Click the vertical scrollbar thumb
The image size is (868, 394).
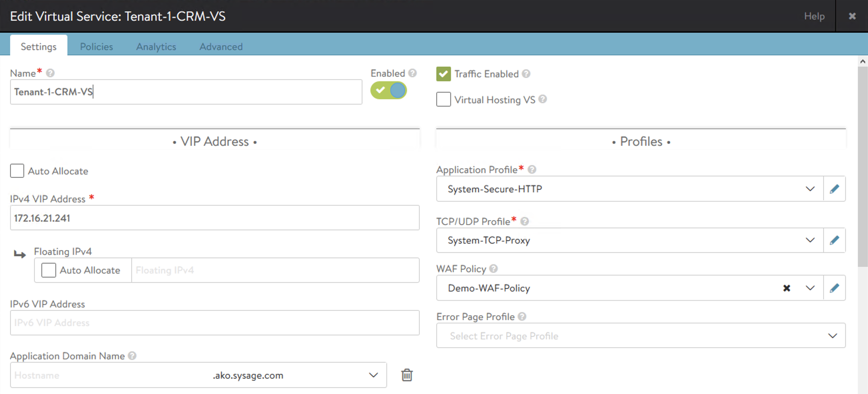(x=863, y=166)
